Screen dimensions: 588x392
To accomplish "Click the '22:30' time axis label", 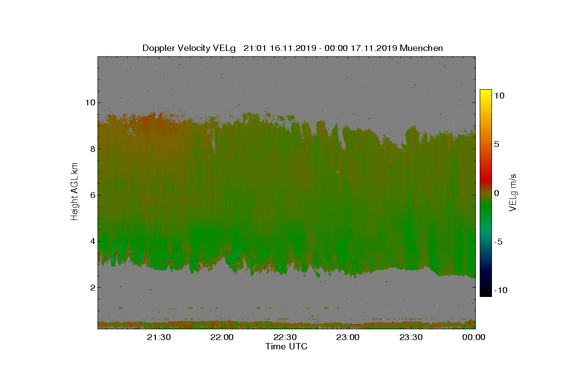I will click(286, 337).
